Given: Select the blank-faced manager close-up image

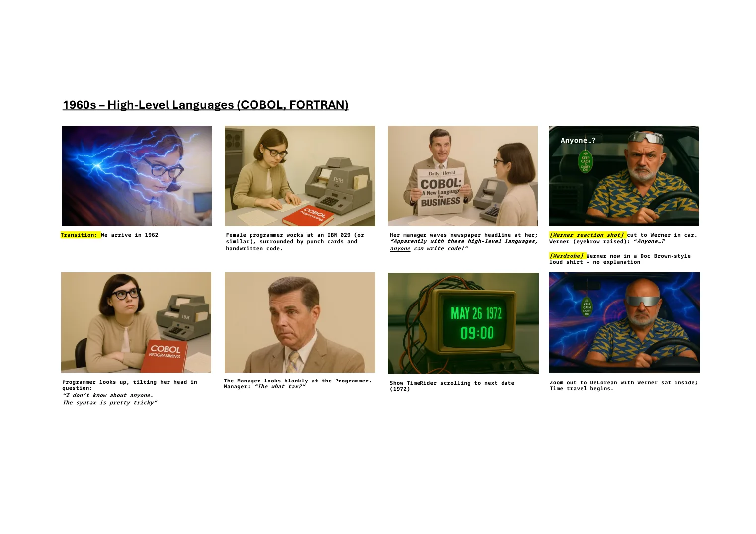Looking at the screenshot, I should click(x=300, y=322).
